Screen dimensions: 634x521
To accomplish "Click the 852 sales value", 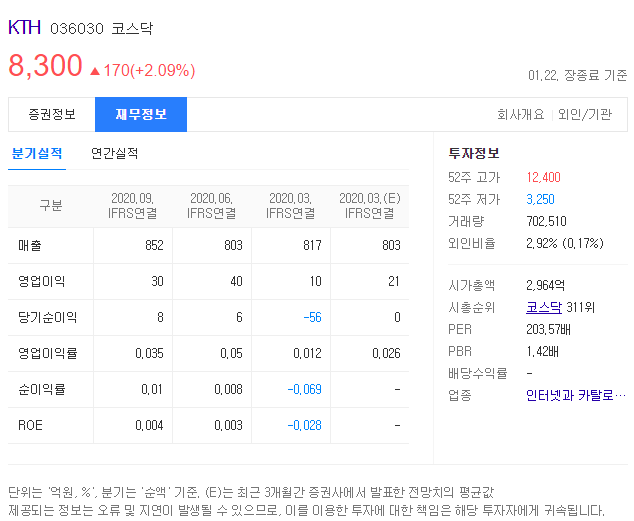I will (154, 245).
